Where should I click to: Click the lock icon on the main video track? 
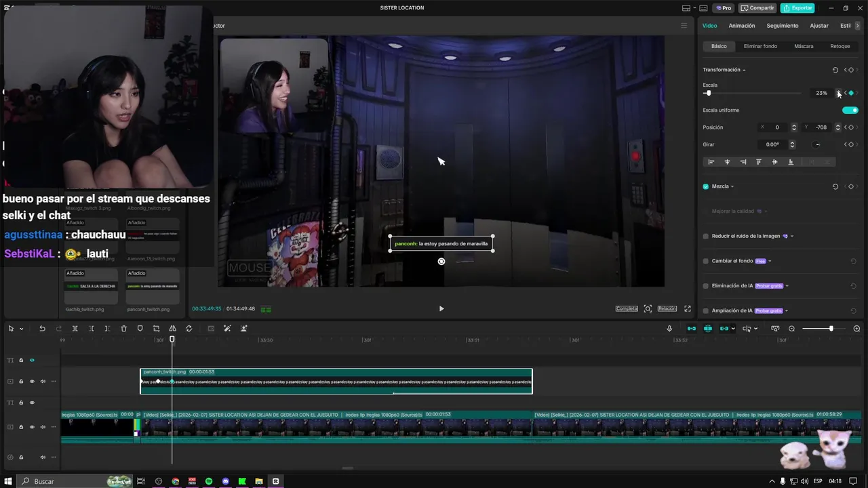pos(21,427)
